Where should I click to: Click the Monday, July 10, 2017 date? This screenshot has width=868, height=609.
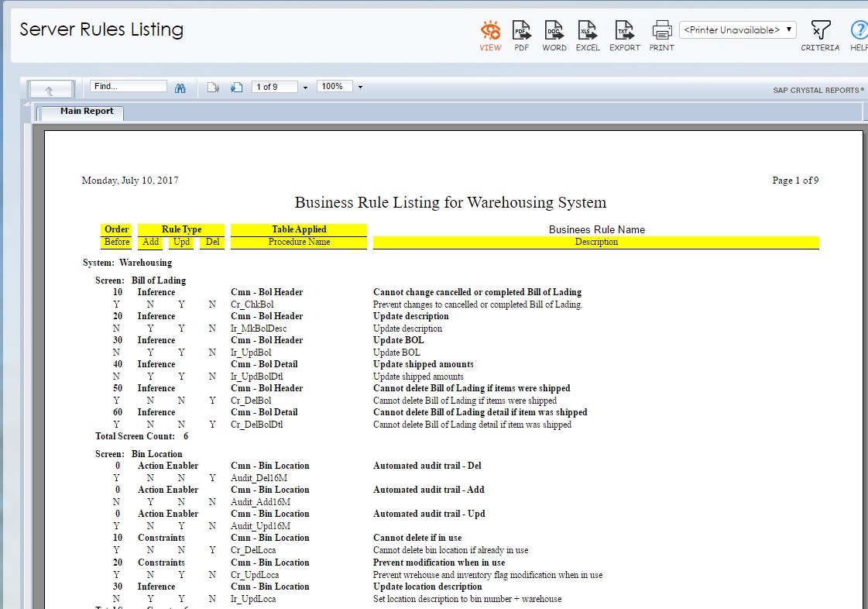tap(130, 180)
